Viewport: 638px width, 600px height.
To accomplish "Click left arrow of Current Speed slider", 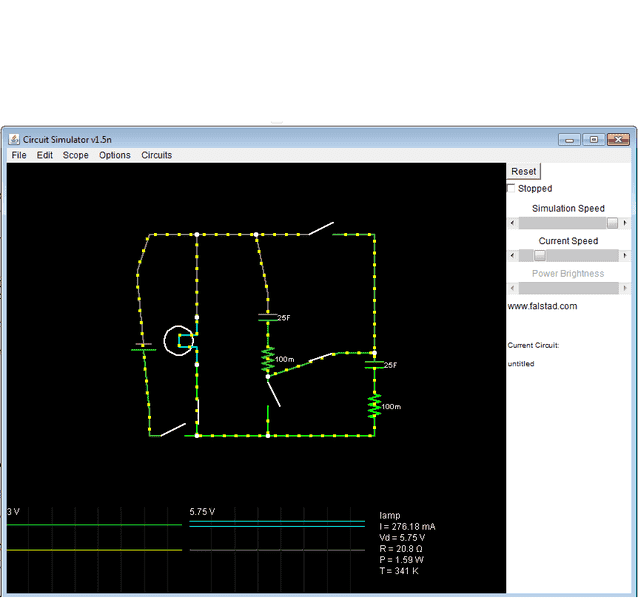I will (513, 255).
